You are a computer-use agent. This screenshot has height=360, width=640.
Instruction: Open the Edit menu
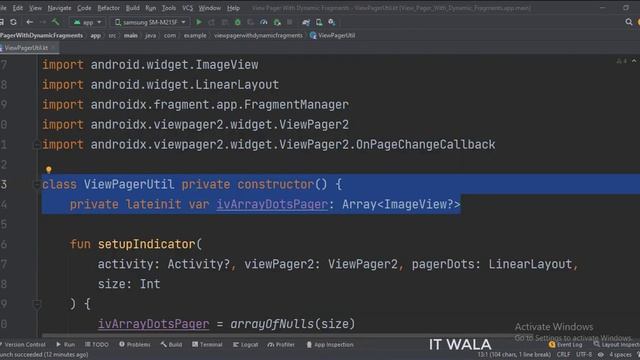click(x=18, y=8)
